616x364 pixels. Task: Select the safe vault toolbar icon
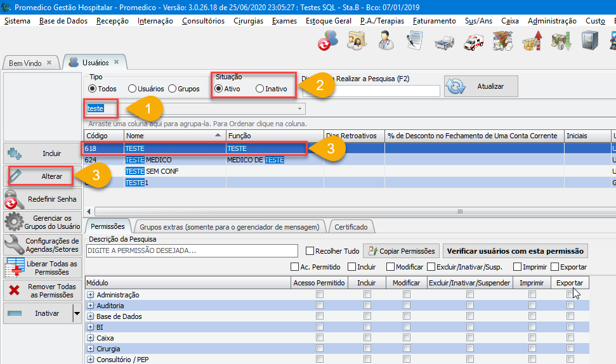pos(589,43)
